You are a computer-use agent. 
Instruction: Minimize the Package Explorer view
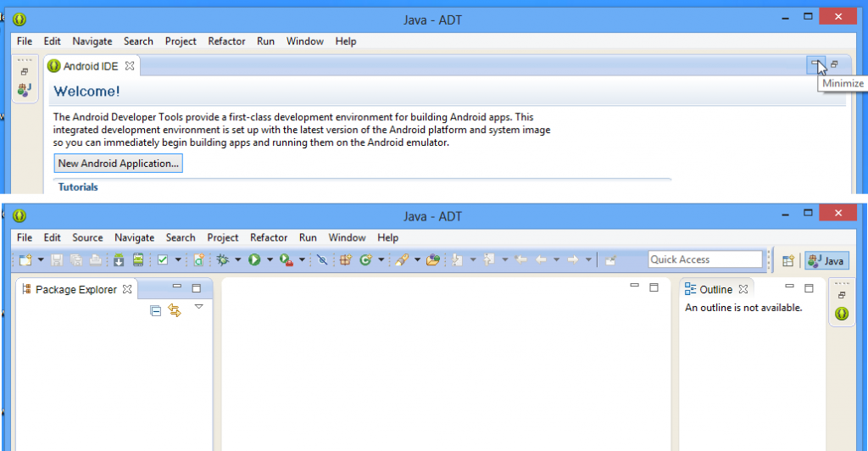(x=177, y=287)
